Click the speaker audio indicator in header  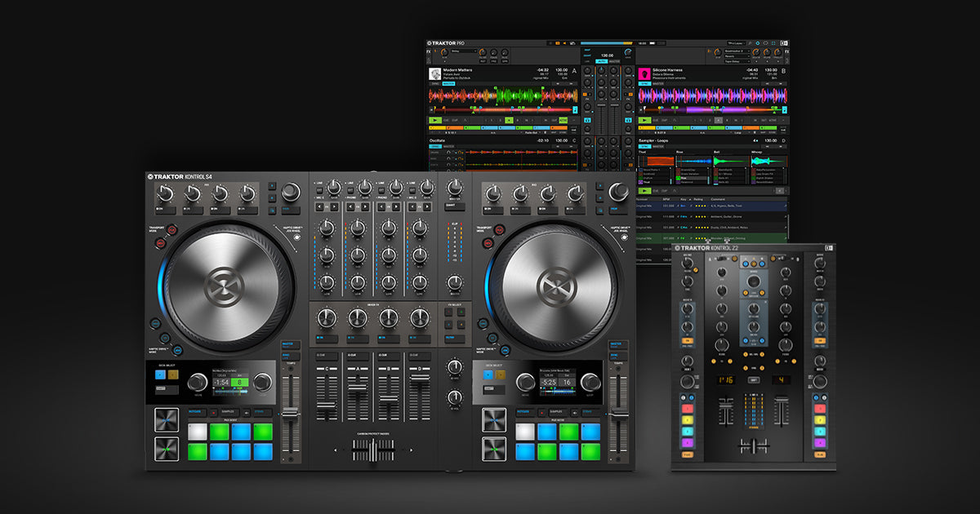tap(564, 43)
